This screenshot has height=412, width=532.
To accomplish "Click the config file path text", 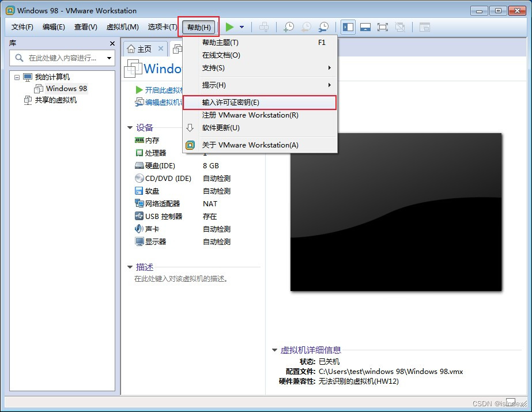I will click(x=391, y=371).
